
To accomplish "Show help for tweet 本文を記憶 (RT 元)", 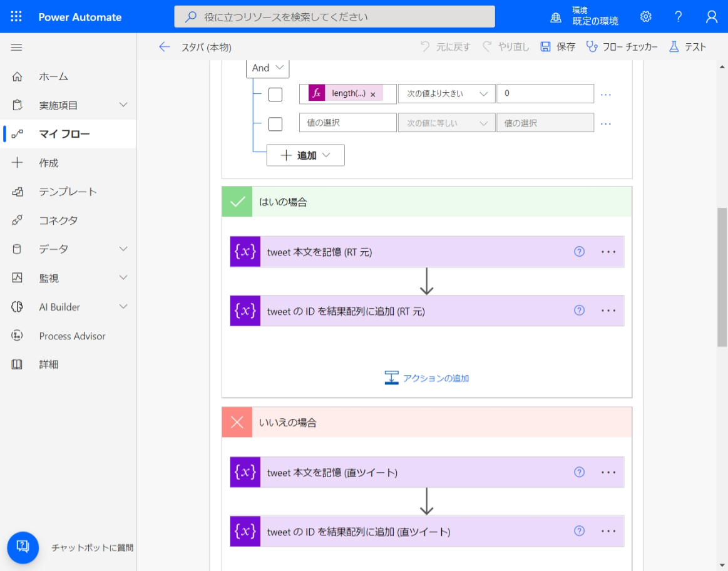I will click(579, 252).
